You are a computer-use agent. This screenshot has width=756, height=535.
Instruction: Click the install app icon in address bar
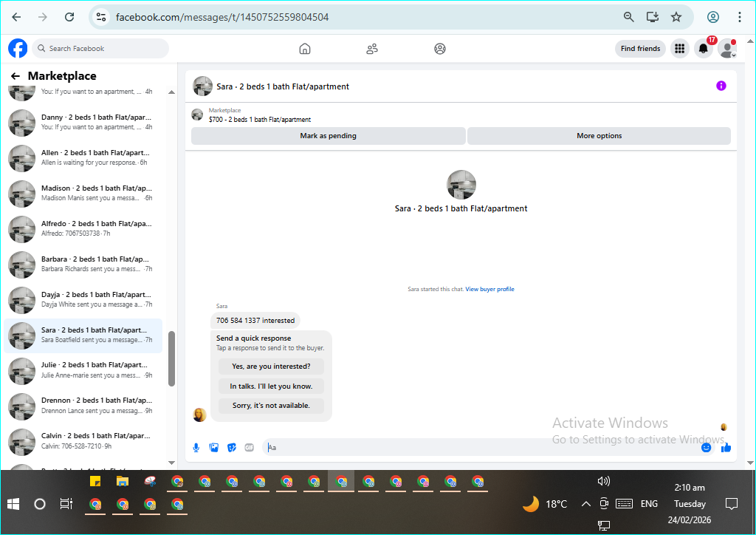click(653, 17)
